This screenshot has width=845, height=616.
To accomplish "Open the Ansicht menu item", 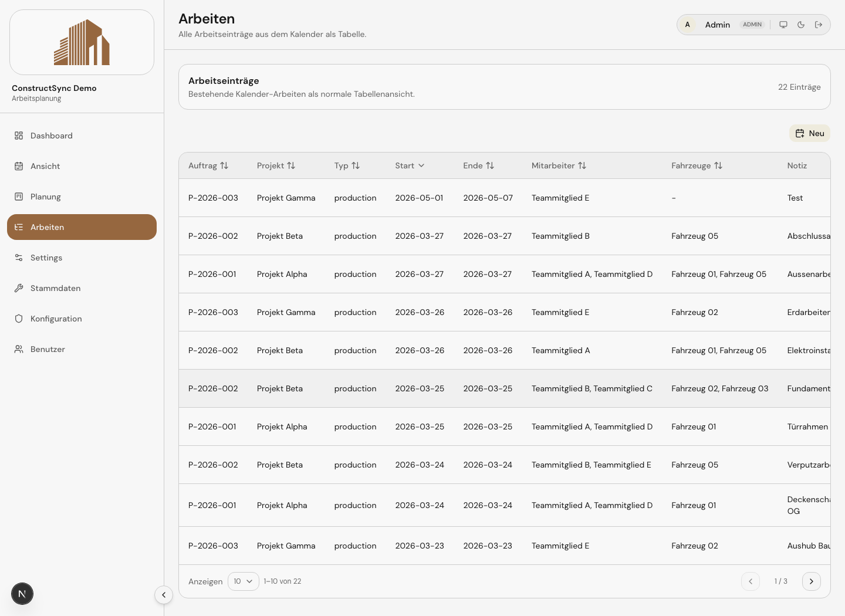I will (x=82, y=166).
